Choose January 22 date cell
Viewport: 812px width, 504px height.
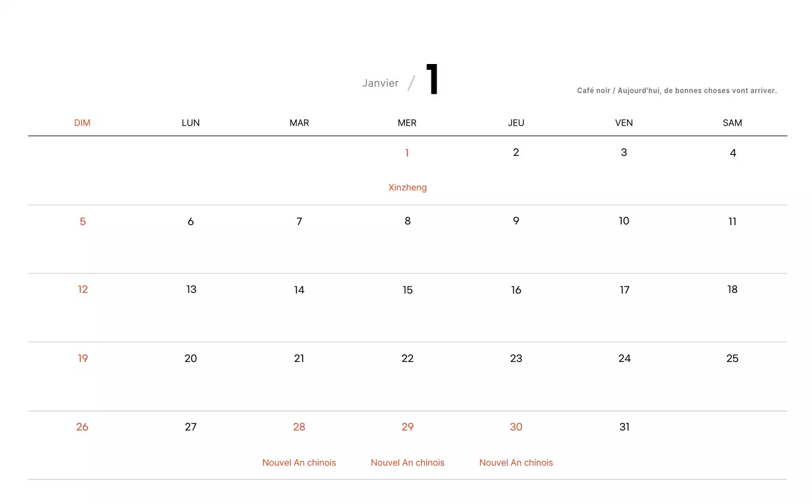(407, 359)
